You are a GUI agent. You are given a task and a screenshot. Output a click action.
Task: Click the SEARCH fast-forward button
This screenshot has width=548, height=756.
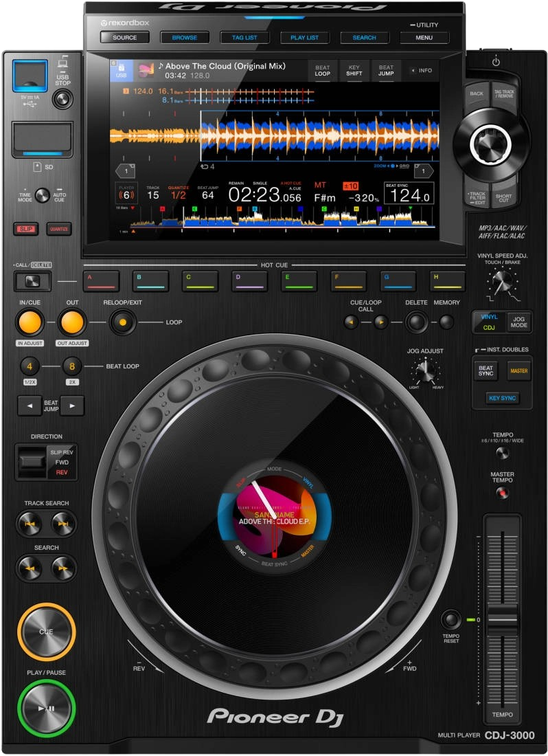point(63,568)
